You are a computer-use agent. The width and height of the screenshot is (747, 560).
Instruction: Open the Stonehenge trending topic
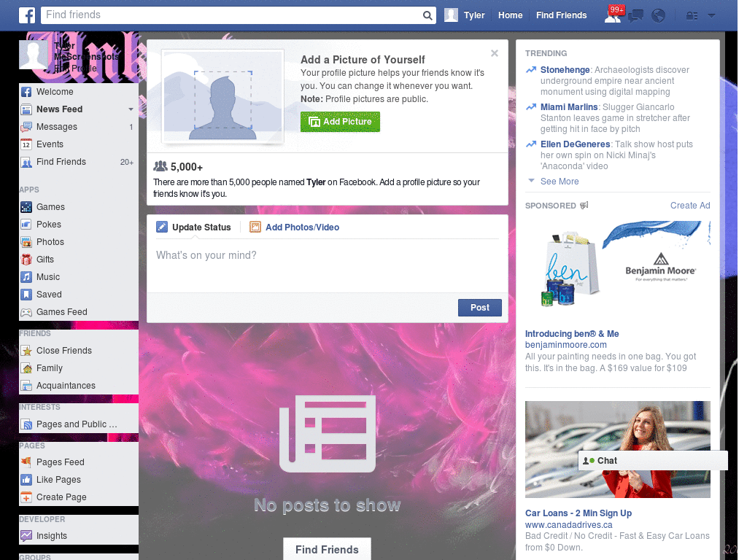(x=565, y=70)
